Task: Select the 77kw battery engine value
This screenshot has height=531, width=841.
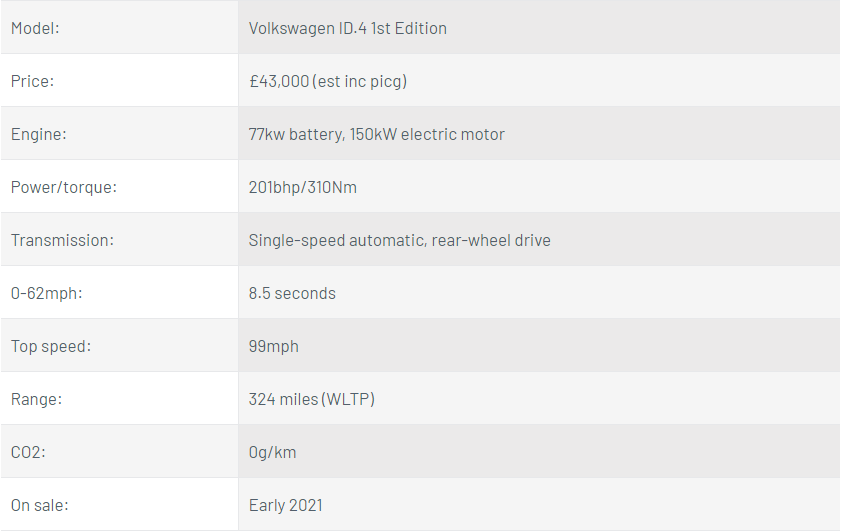Action: coord(376,134)
